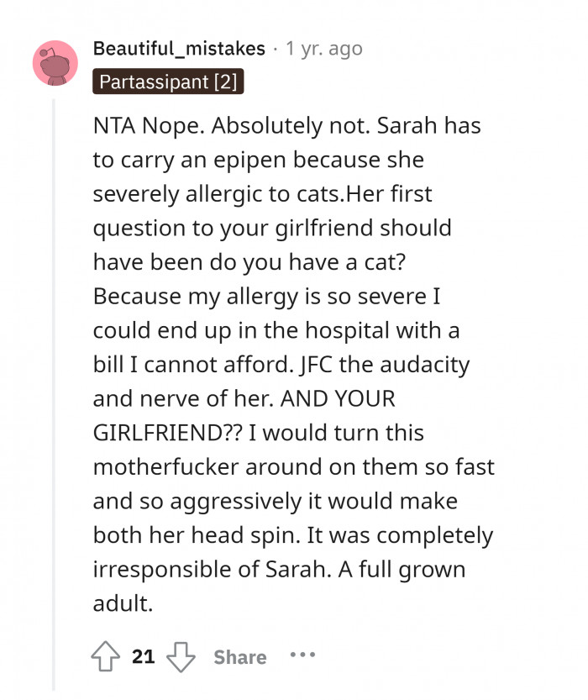
Task: Click the Beautiful_mistakes avatar image
Action: [x=55, y=63]
